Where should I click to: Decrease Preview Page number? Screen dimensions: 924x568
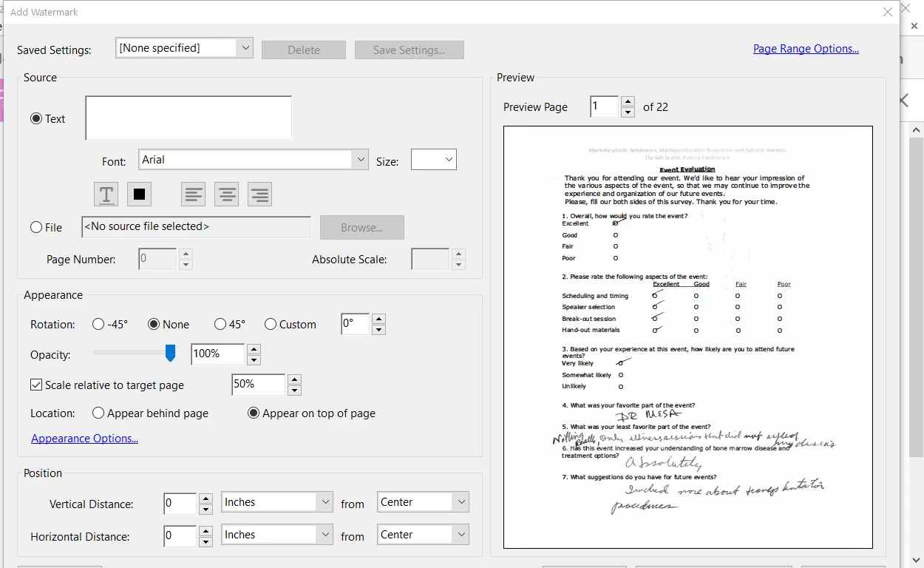click(x=628, y=112)
